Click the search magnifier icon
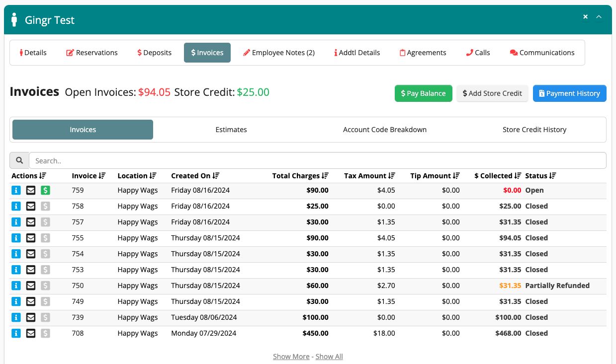 (x=19, y=160)
